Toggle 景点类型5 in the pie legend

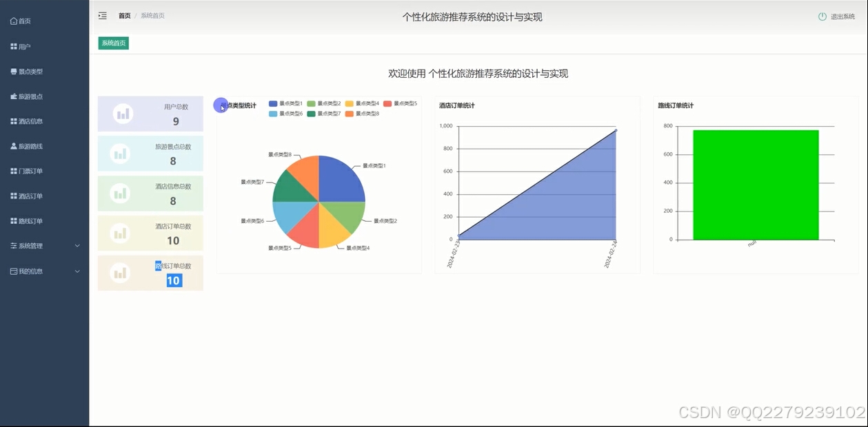[x=400, y=103]
